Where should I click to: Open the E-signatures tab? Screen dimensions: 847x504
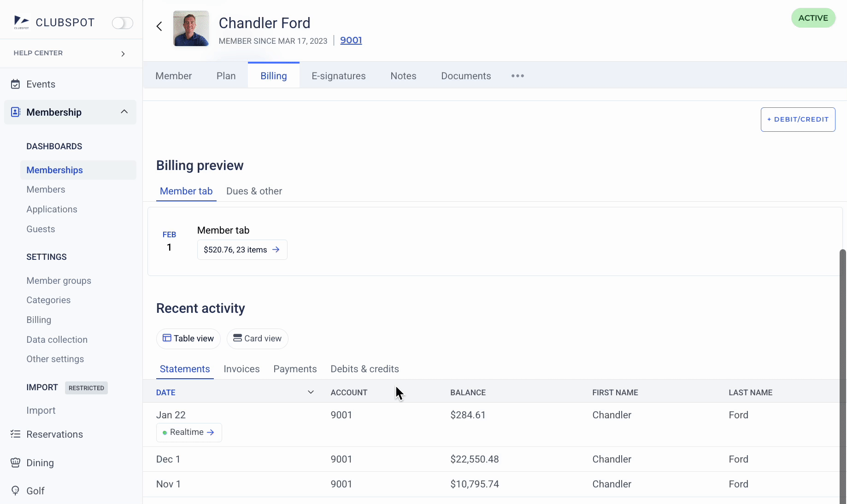pos(338,76)
